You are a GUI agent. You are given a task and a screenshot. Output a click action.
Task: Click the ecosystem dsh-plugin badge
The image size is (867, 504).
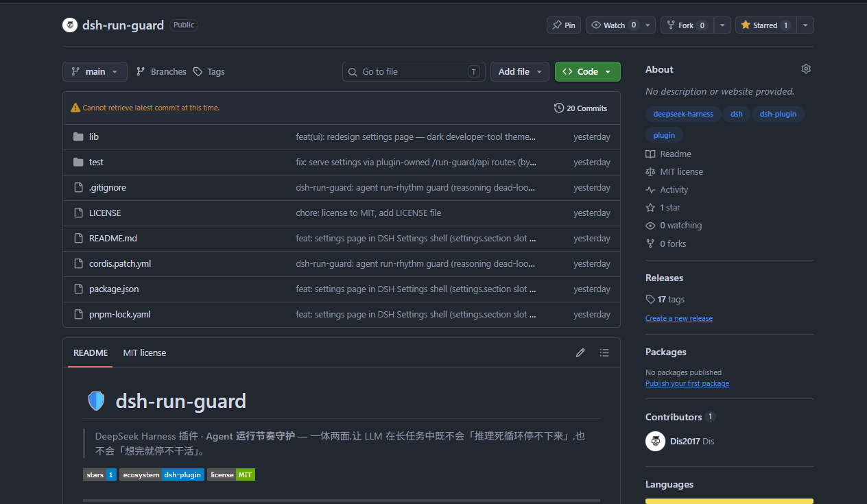[x=162, y=475]
